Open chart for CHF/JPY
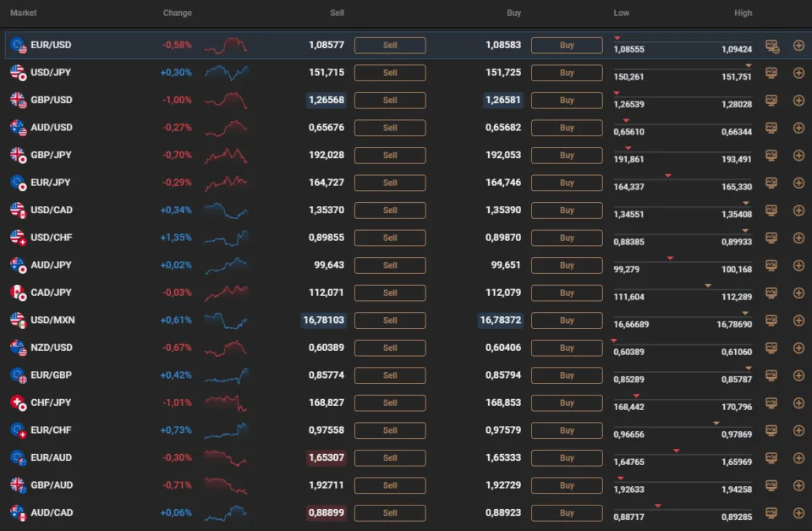 (x=771, y=402)
